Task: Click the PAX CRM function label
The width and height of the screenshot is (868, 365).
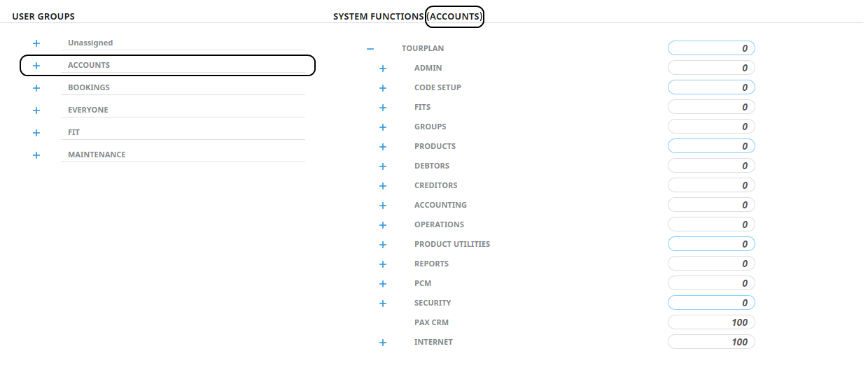Action: pos(431,322)
